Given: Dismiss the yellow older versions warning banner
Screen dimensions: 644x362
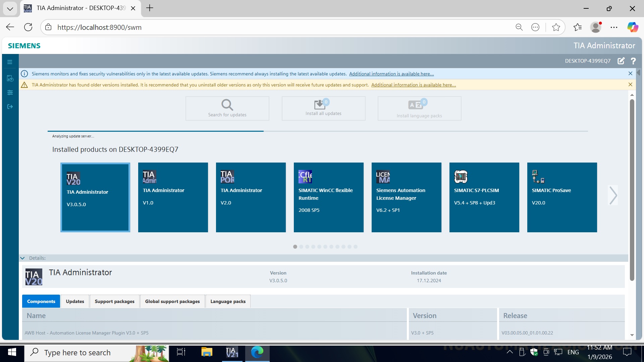Looking at the screenshot, I should coord(630,84).
